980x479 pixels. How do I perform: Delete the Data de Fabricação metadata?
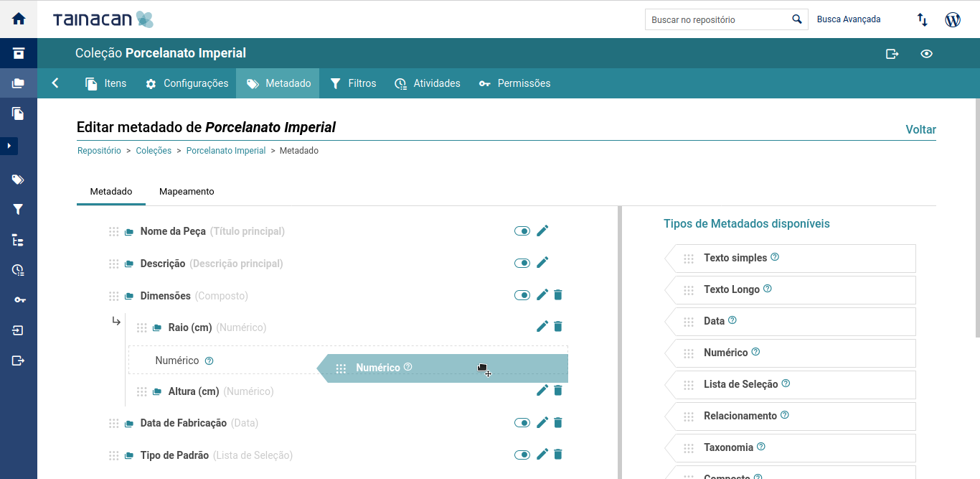point(558,422)
